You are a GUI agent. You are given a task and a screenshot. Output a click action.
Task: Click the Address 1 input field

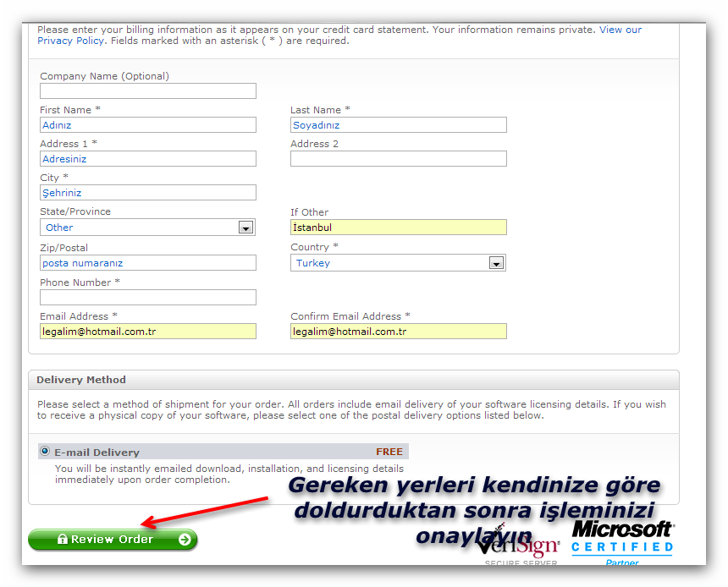(147, 159)
